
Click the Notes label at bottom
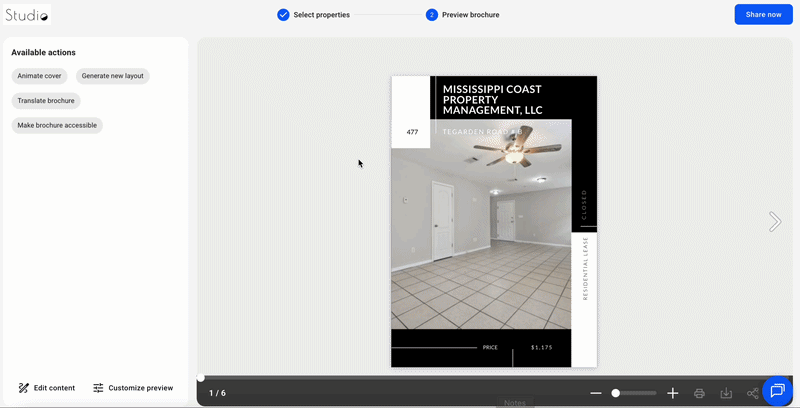tap(515, 403)
